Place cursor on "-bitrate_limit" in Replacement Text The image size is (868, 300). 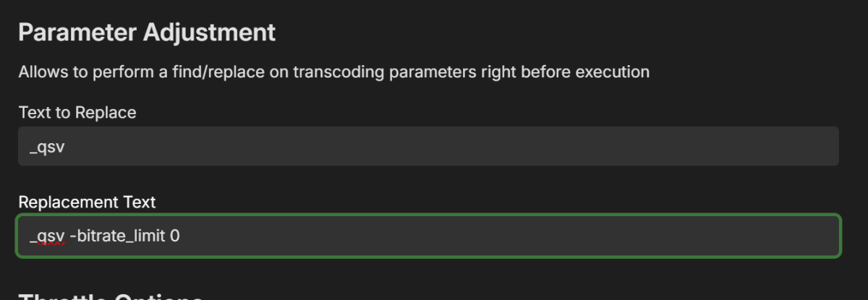118,236
